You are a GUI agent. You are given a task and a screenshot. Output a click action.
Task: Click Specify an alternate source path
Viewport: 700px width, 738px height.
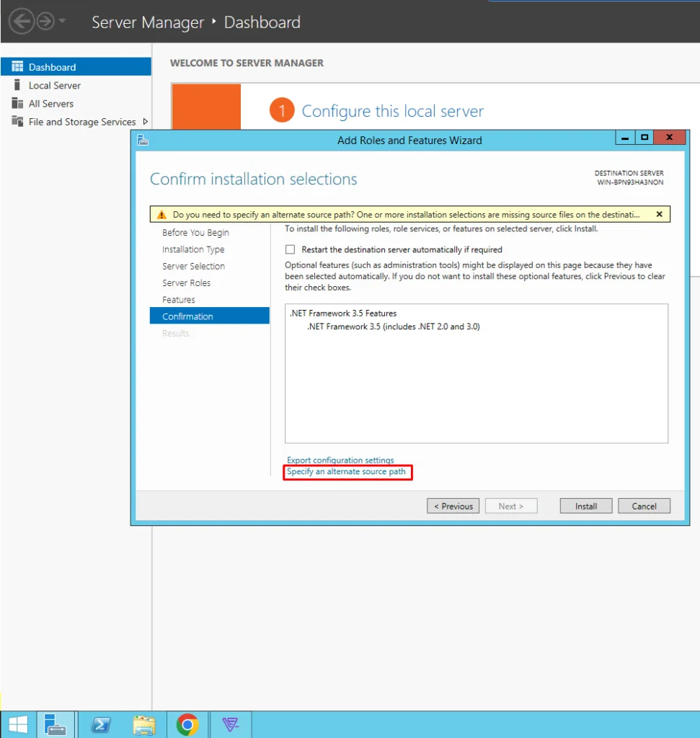click(346, 471)
